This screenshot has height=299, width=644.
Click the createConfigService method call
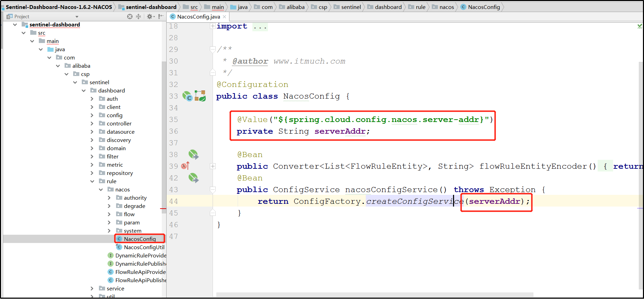415,201
